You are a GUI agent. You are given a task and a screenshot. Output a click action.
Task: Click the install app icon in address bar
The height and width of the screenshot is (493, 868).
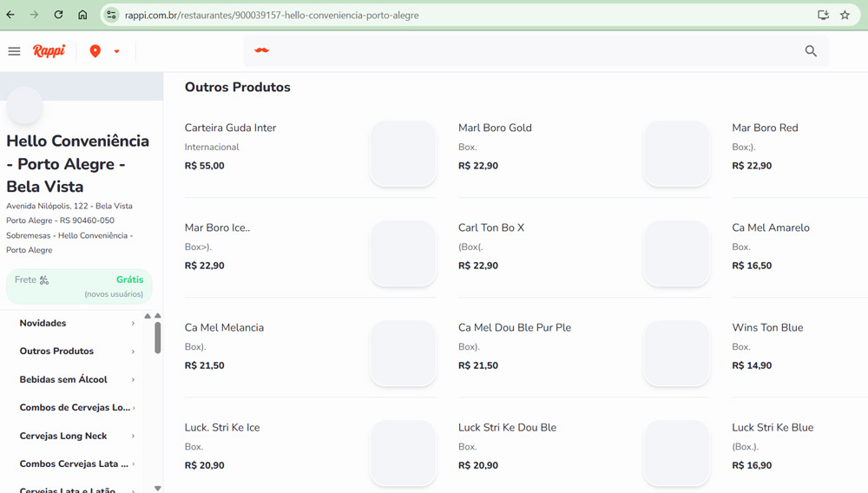tap(823, 15)
